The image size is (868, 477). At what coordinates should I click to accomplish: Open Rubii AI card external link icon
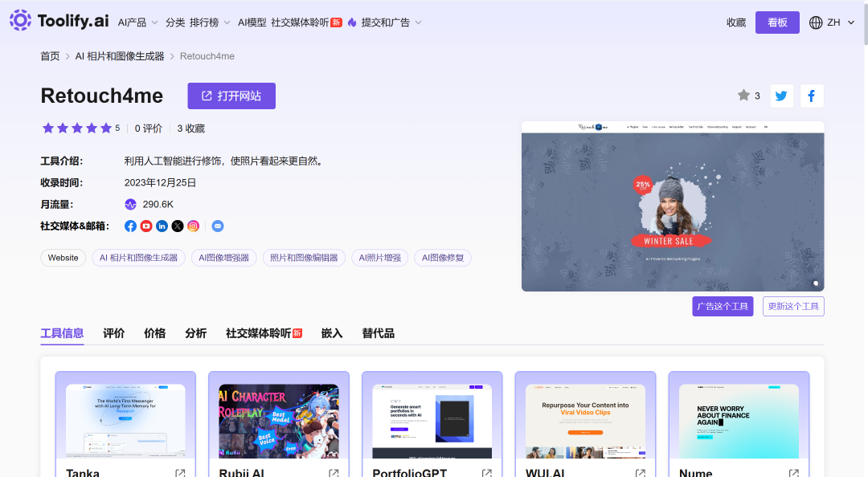point(334,473)
